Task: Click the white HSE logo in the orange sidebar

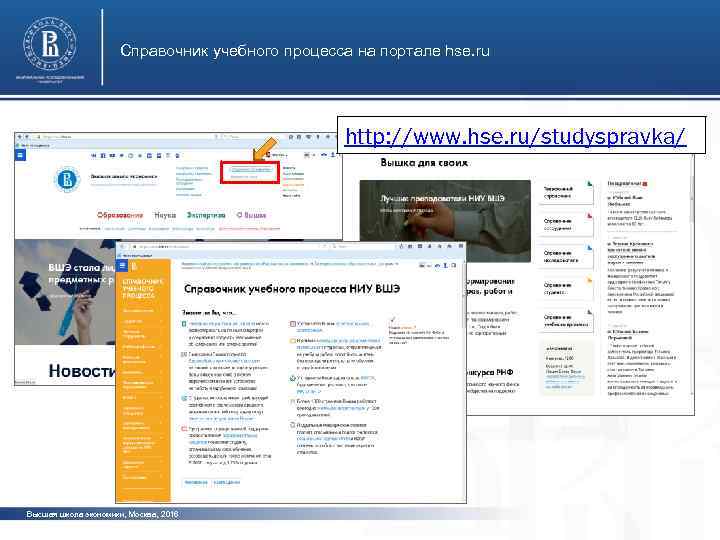Action: click(x=135, y=266)
